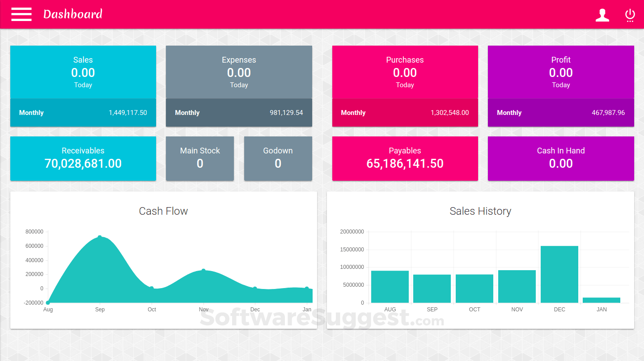Open the Expenses summary card
The width and height of the screenshot is (644, 361).
(239, 72)
